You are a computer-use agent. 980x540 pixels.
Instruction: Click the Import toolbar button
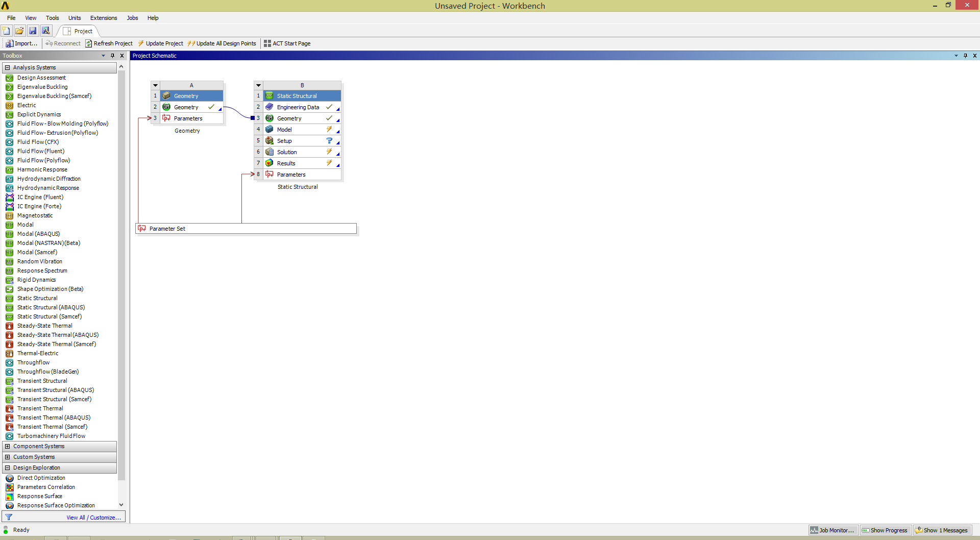click(21, 43)
